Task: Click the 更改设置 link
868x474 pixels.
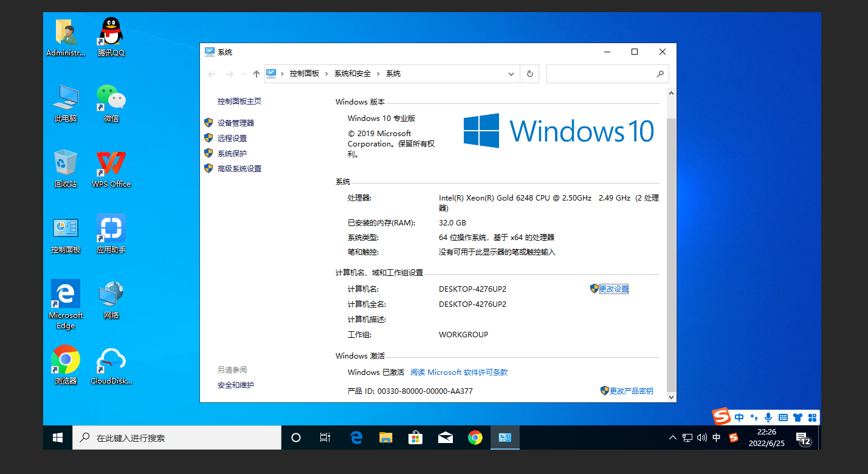Action: (614, 289)
